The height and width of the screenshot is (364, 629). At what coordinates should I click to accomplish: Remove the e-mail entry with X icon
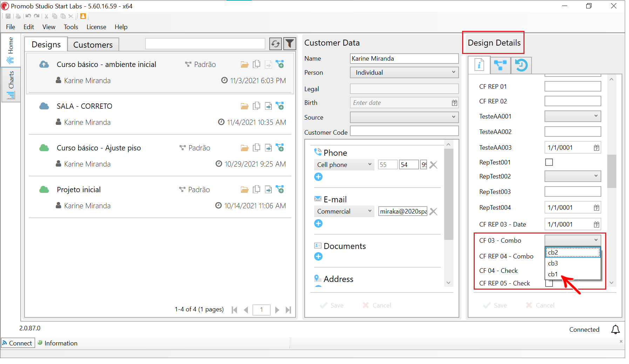(x=433, y=211)
